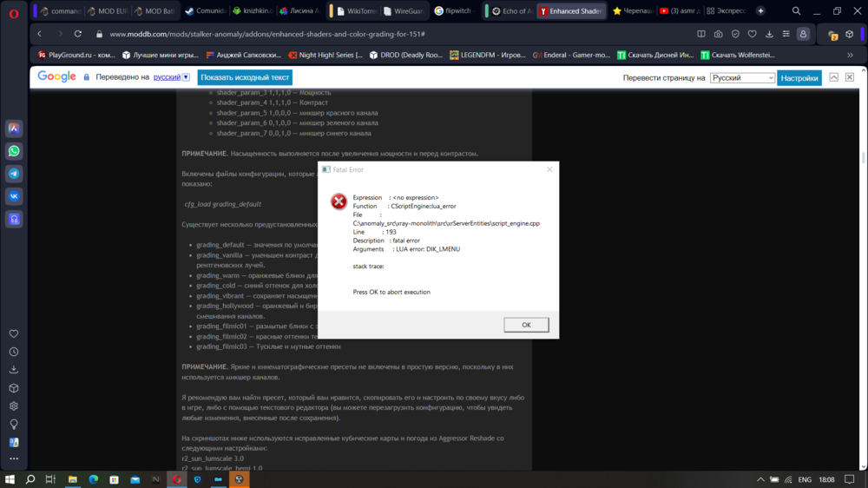The width and height of the screenshot is (868, 488).
Task: Open the русский language dropdown in translate bar
Action: (172, 77)
